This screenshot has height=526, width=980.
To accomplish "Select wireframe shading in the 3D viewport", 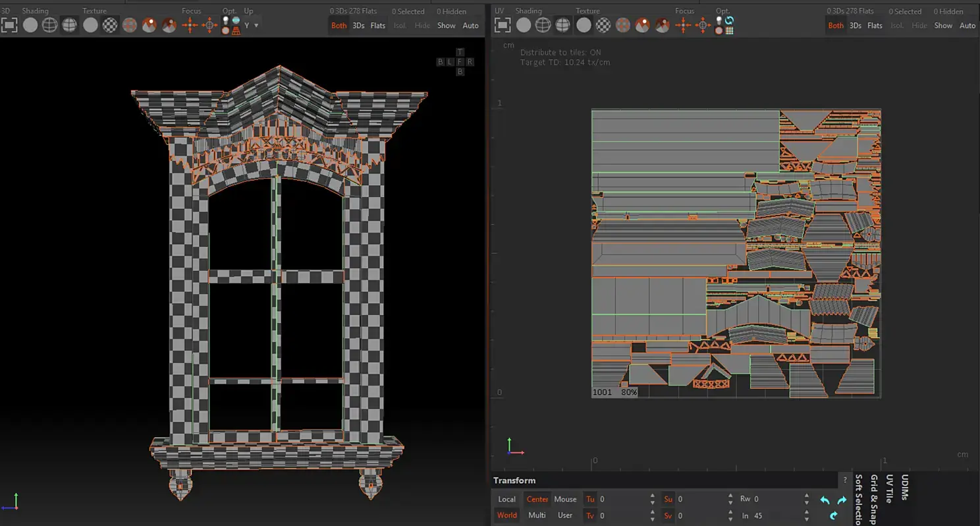I will click(49, 25).
